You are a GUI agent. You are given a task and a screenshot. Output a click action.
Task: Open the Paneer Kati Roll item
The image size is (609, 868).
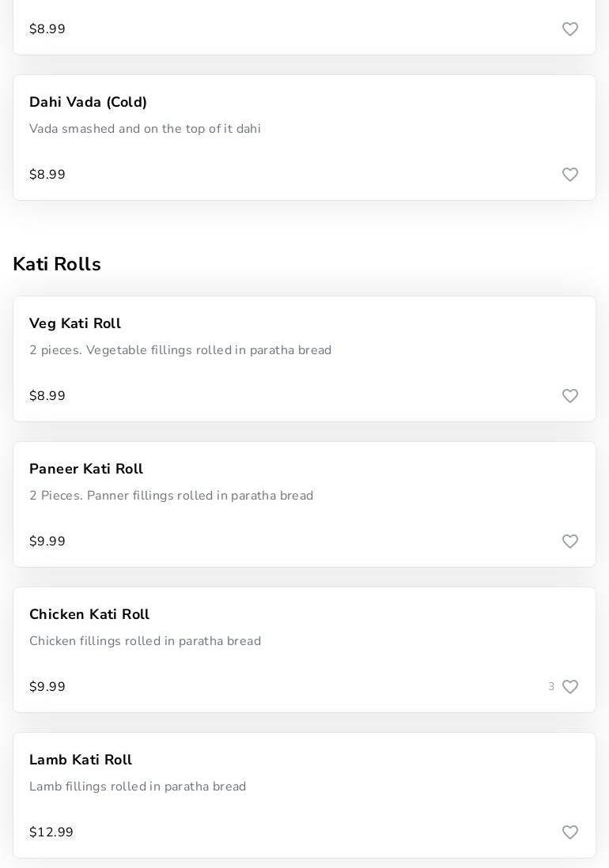(86, 469)
